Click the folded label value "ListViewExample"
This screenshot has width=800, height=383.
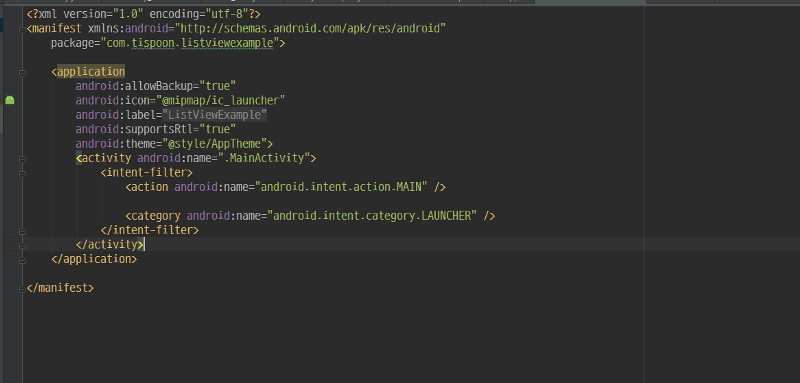pyautogui.click(x=214, y=115)
